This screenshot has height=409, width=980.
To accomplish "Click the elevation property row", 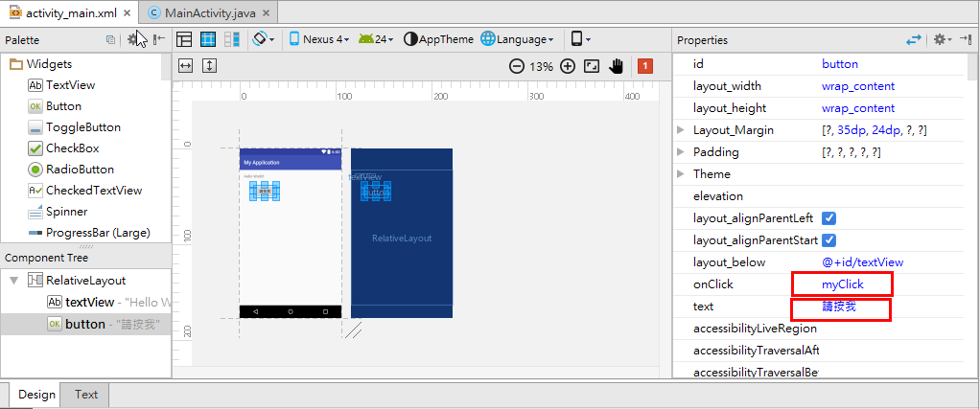I will pyautogui.click(x=818, y=196).
